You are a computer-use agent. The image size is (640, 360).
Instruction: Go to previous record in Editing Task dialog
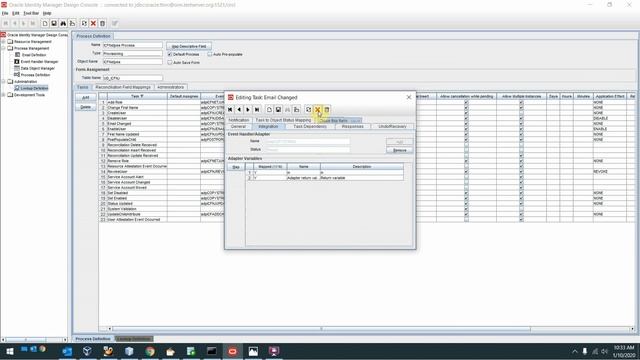coord(239,109)
